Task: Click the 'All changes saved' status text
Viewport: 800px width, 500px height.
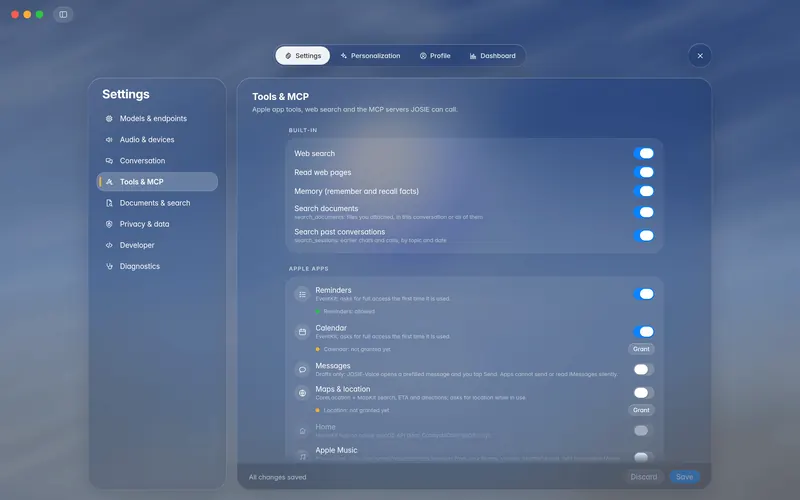Action: pyautogui.click(x=278, y=478)
